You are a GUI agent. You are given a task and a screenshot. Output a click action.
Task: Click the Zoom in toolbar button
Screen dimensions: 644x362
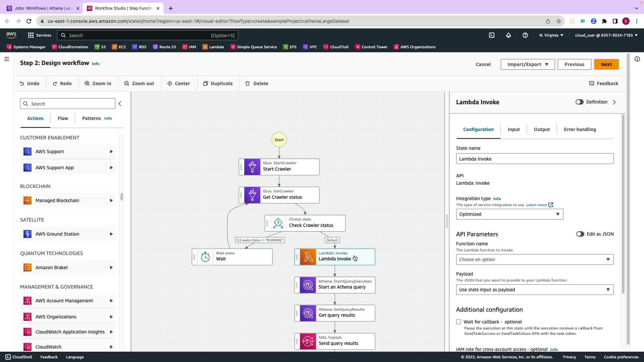pos(98,83)
